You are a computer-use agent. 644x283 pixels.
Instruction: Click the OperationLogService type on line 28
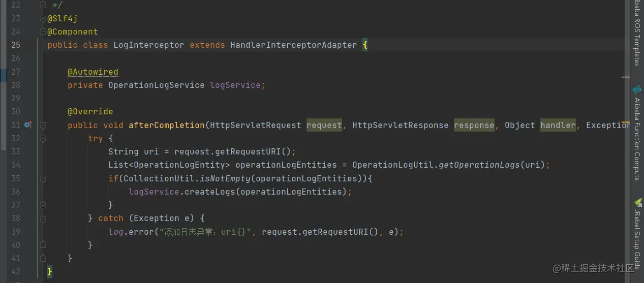pyautogui.click(x=157, y=85)
